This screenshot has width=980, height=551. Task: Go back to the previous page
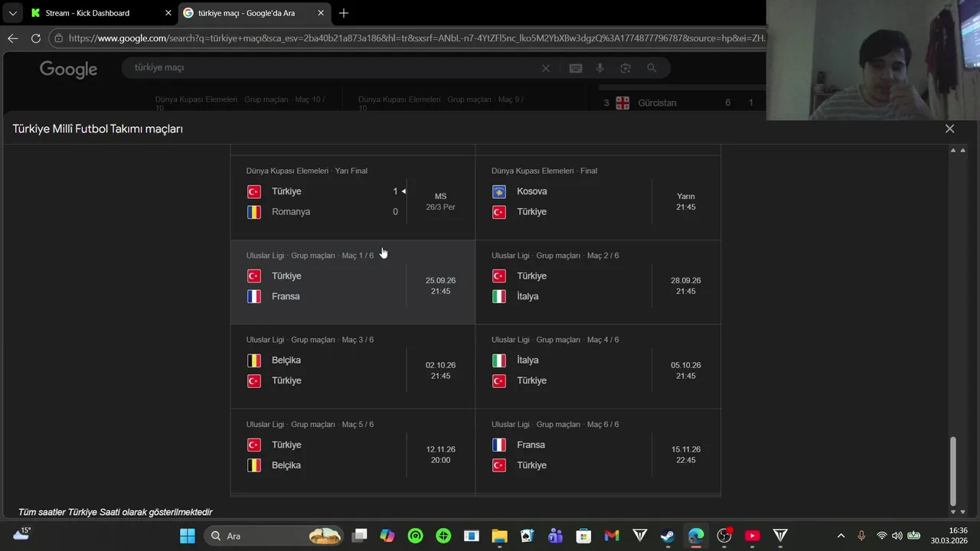(x=13, y=37)
